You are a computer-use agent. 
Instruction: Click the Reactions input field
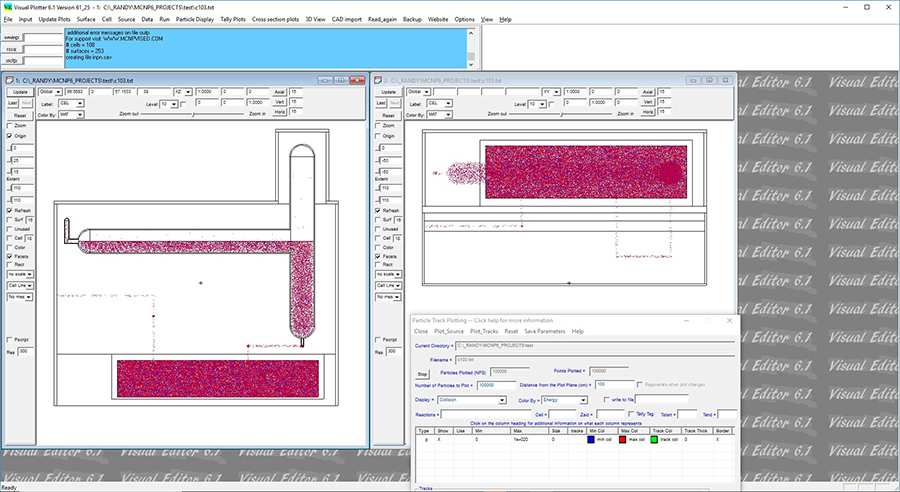tap(486, 414)
